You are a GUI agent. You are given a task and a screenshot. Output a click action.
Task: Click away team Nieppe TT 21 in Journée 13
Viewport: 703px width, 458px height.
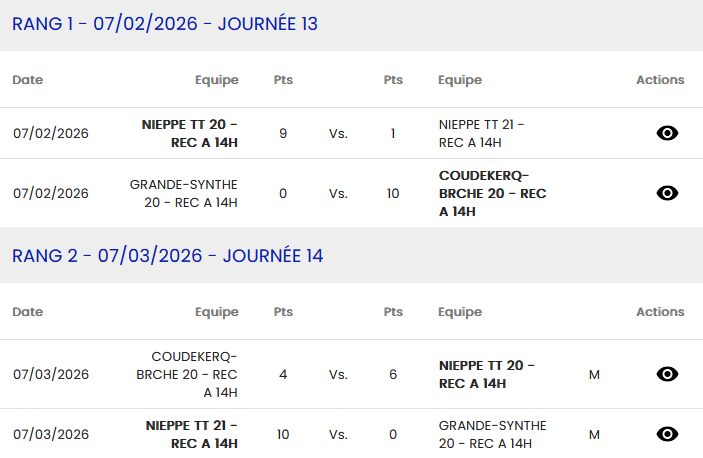click(x=481, y=133)
